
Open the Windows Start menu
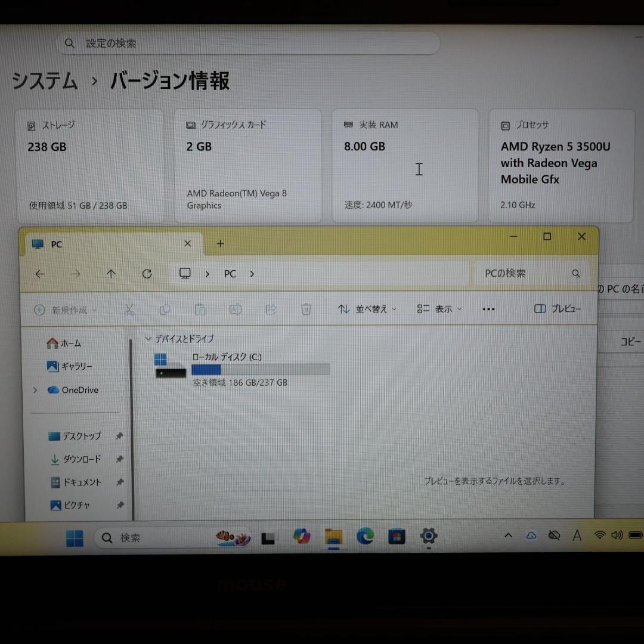(x=75, y=538)
